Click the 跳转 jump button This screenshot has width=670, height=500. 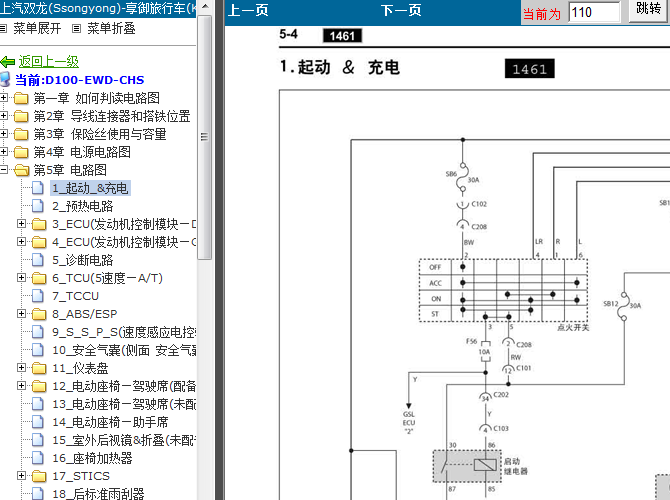(648, 9)
